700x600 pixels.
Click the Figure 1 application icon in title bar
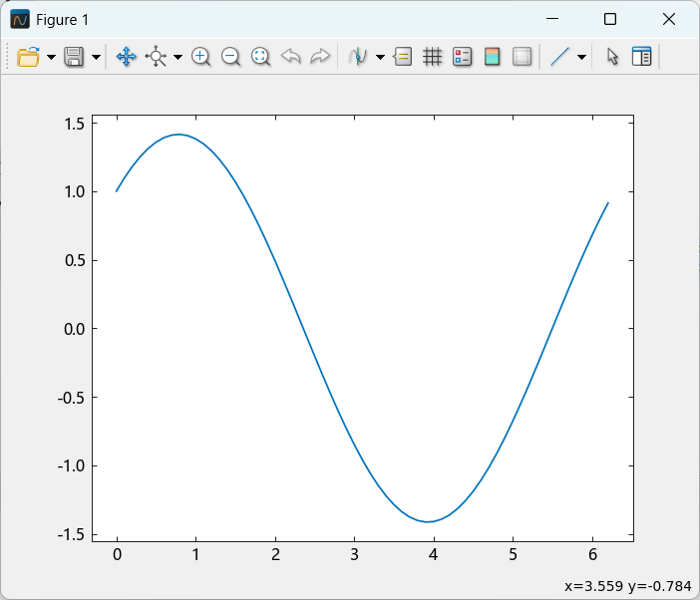point(20,19)
